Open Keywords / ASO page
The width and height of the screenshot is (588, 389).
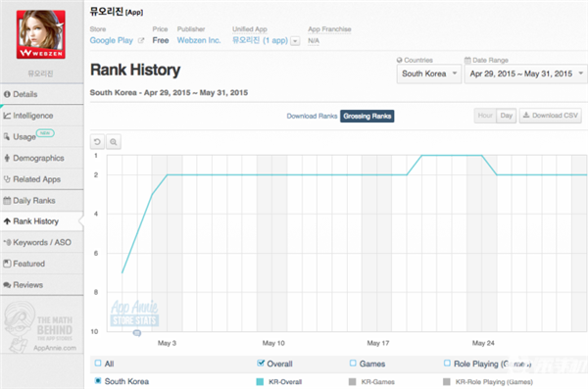41,242
